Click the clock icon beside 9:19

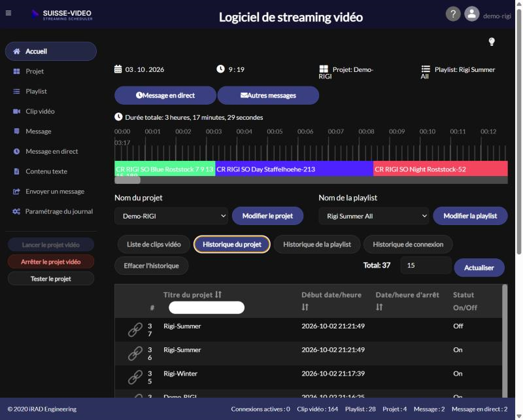(x=220, y=69)
